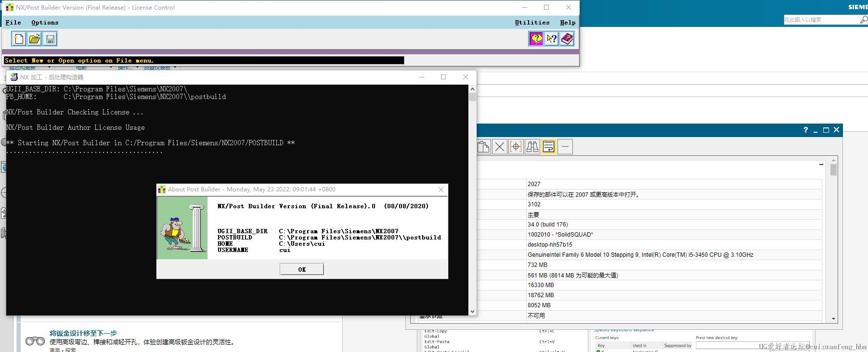Viewport: 868px width, 352px height.
Task: Click the crosshair target icon in info window
Action: point(516,147)
